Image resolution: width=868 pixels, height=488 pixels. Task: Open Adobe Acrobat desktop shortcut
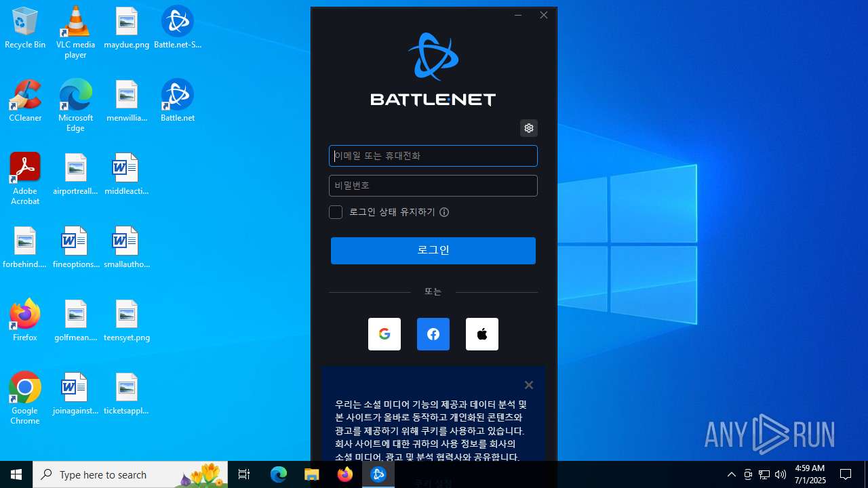[25, 179]
